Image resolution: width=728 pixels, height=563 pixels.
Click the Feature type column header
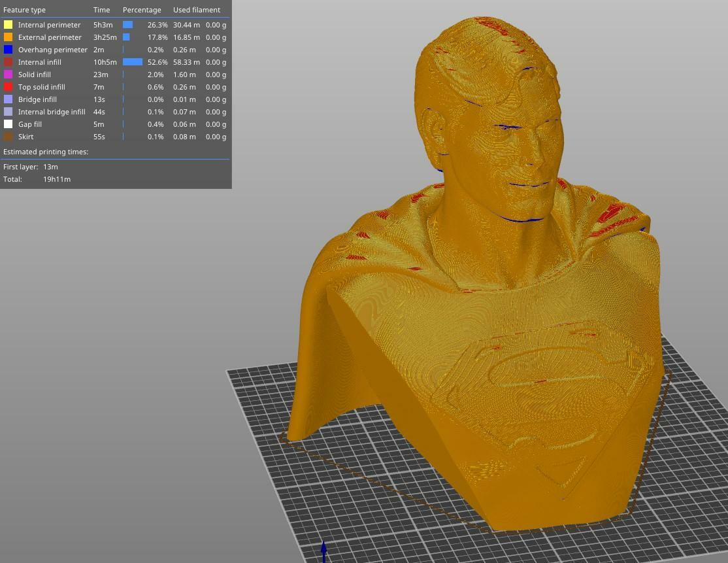24,10
